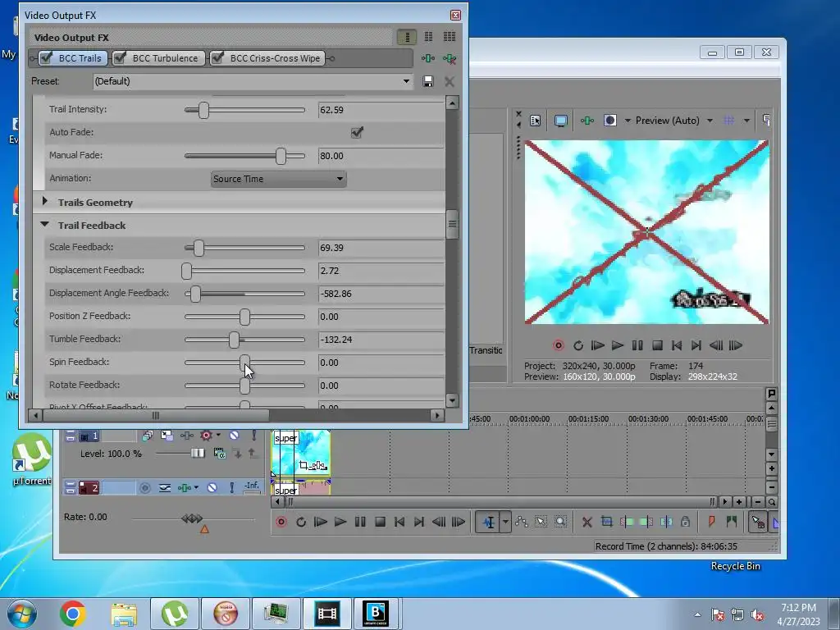The height and width of the screenshot is (630, 840).
Task: Toggle the overlays grid icon in preview
Action: pyautogui.click(x=729, y=121)
